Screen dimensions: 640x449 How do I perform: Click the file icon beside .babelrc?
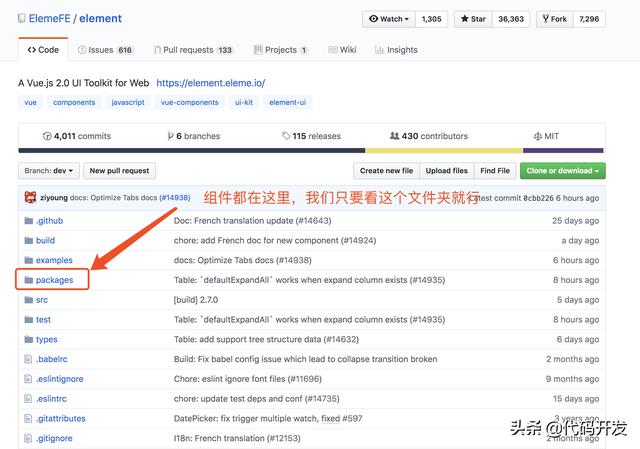(x=28, y=359)
